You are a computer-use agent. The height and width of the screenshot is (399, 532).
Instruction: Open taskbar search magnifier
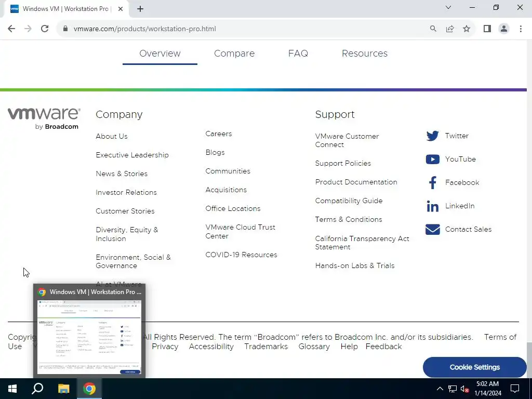[37, 389]
